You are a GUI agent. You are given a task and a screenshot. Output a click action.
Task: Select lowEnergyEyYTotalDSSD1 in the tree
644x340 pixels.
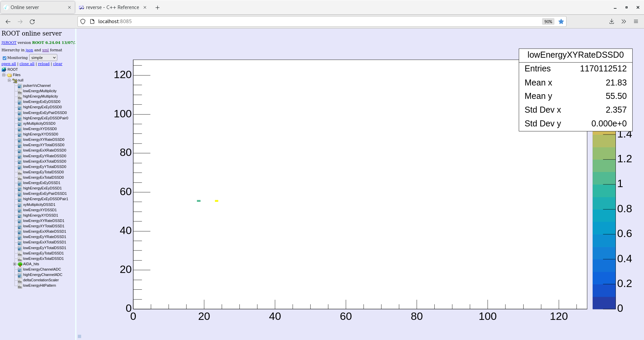coord(45,248)
